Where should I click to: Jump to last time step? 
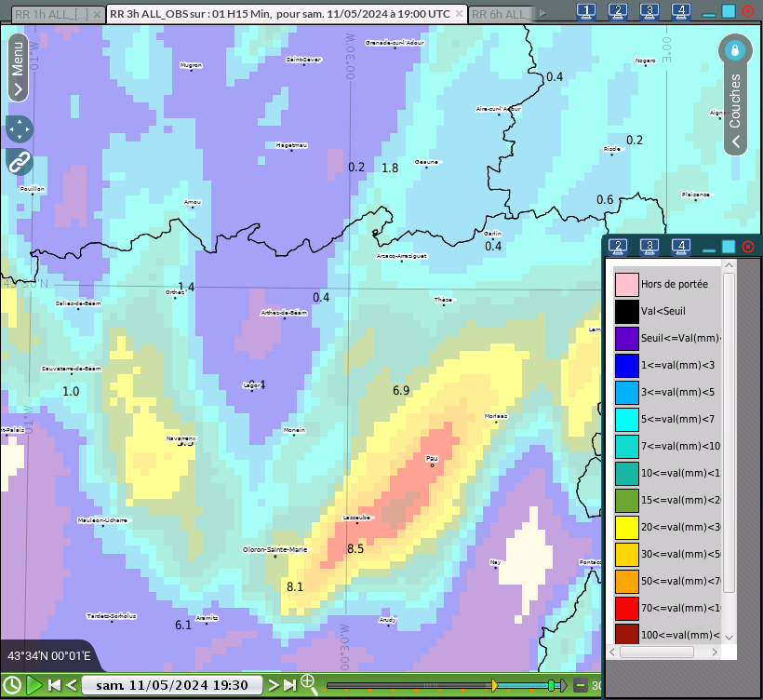(x=290, y=685)
